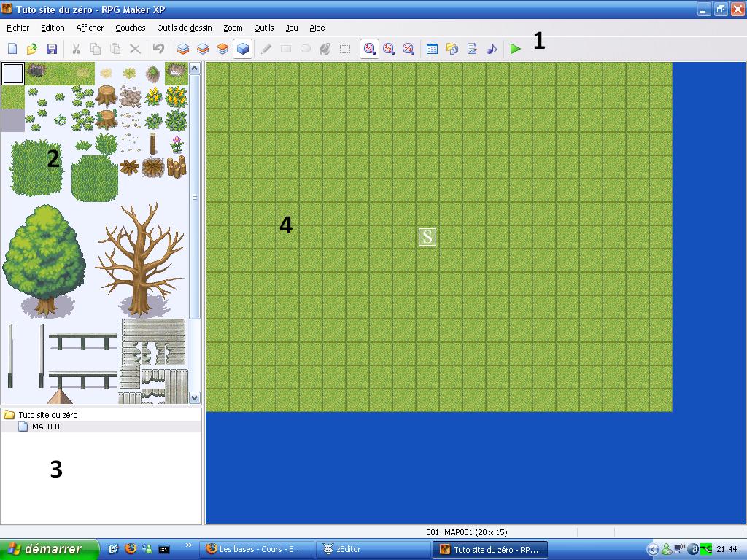
Task: Select the dotted Selection tool
Action: click(x=345, y=49)
